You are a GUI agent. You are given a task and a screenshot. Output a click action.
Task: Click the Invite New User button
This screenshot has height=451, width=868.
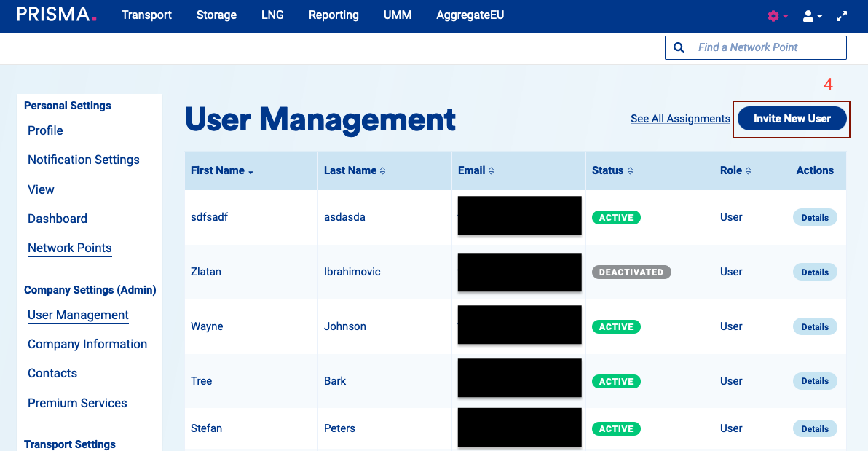(x=792, y=119)
